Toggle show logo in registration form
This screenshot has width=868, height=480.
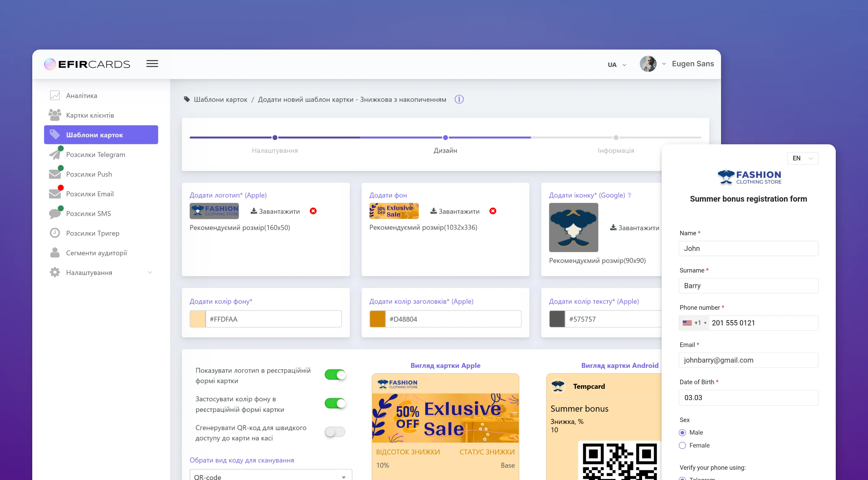335,375
